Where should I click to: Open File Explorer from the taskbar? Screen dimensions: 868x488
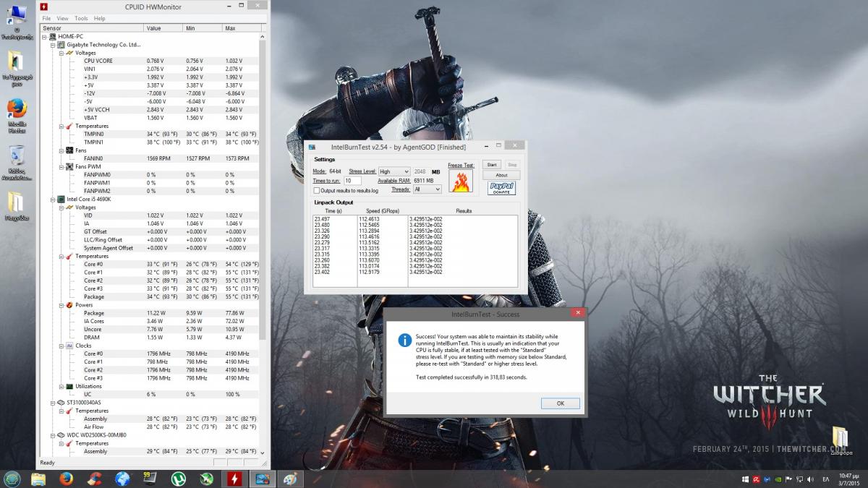coord(38,479)
